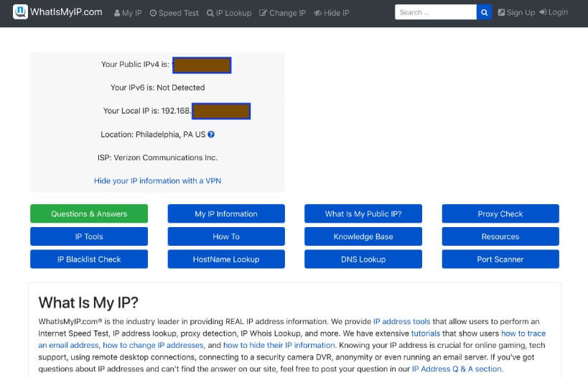The image size is (588, 378).
Task: Click the WhatIsMyIP.com brand name text
Action: point(66,12)
